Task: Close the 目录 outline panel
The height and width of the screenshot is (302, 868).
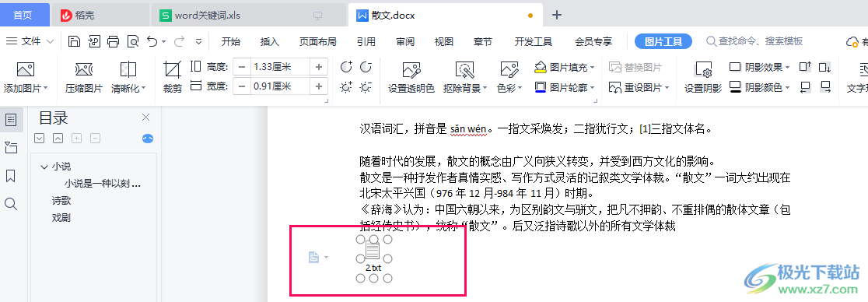Action: coord(145,117)
